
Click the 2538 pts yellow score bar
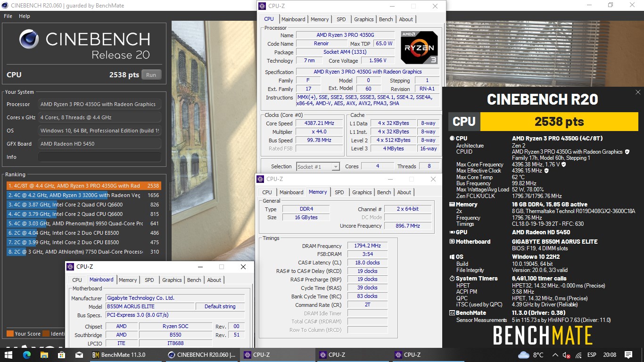pyautogui.click(x=559, y=122)
